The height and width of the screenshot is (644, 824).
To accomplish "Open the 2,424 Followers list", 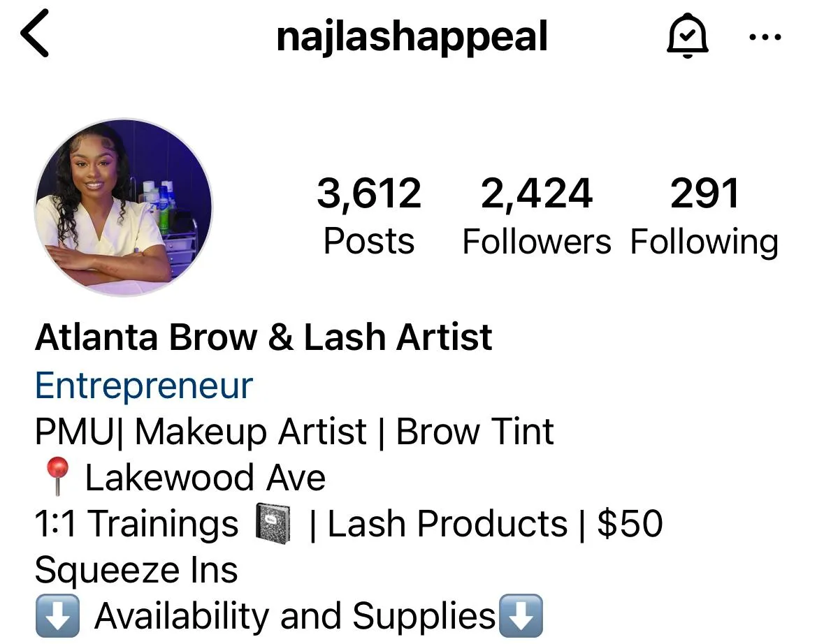I will coord(537,215).
